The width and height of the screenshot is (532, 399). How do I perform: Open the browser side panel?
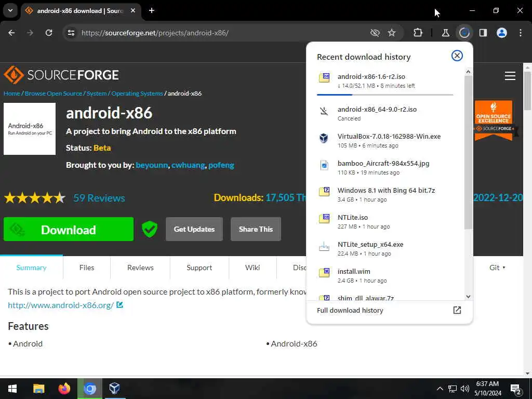(x=483, y=33)
